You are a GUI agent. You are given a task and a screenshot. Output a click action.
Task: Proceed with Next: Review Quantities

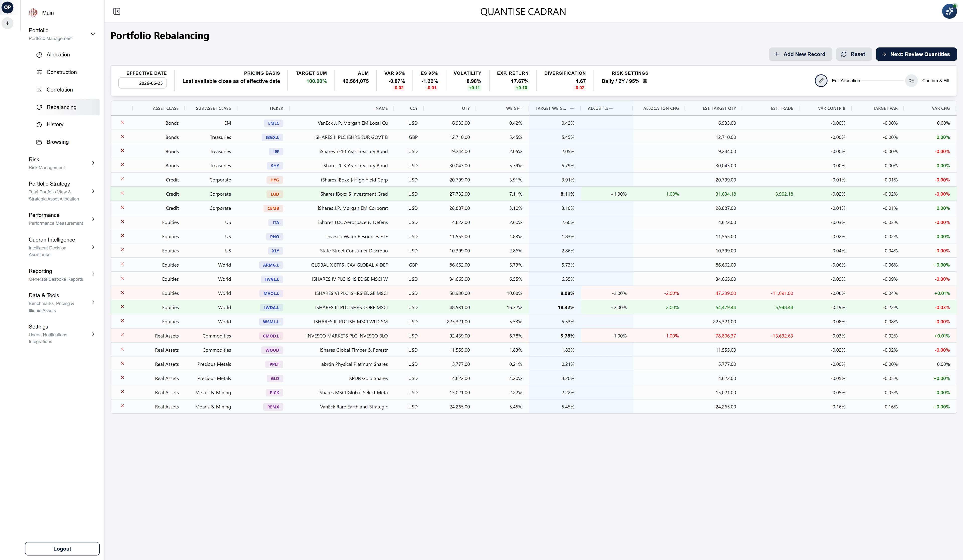(916, 54)
